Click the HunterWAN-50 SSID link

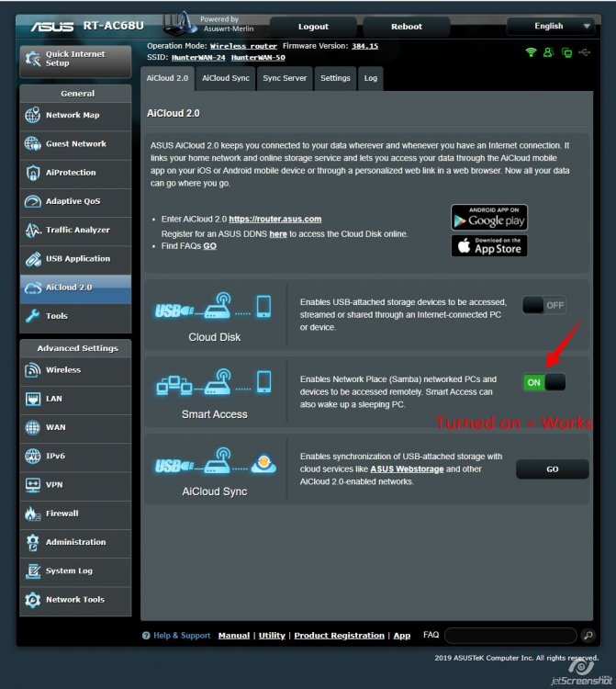pyautogui.click(x=258, y=58)
